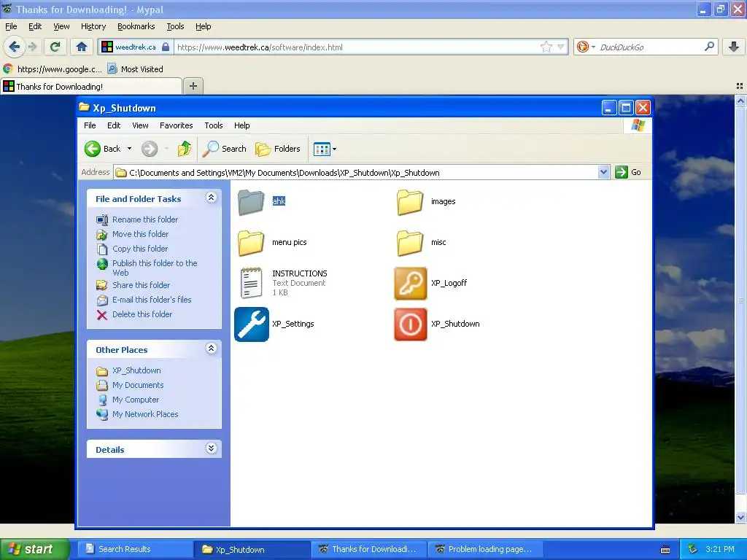Collapse the Other Places panel
This screenshot has width=747, height=560.
tap(211, 349)
